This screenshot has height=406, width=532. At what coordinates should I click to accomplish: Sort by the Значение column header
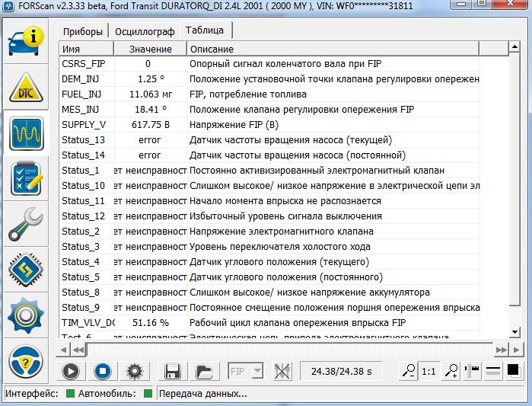tap(150, 49)
